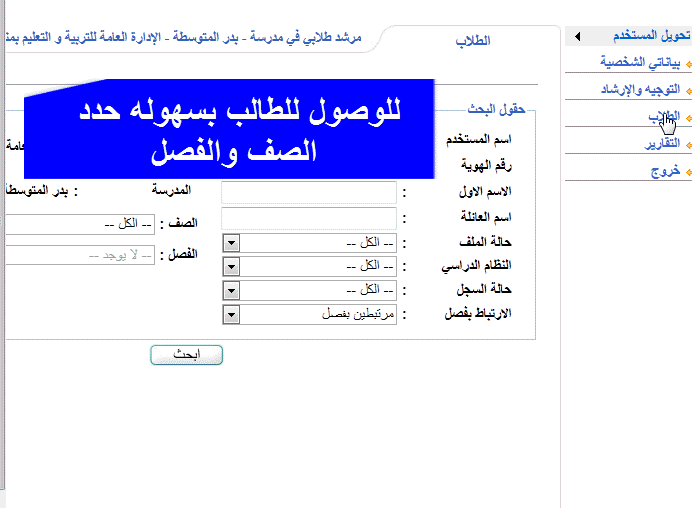Screen dimensions: 692x508
Task: Open the حالة السجل dropdown arrow
Action: pyautogui.click(x=232, y=290)
